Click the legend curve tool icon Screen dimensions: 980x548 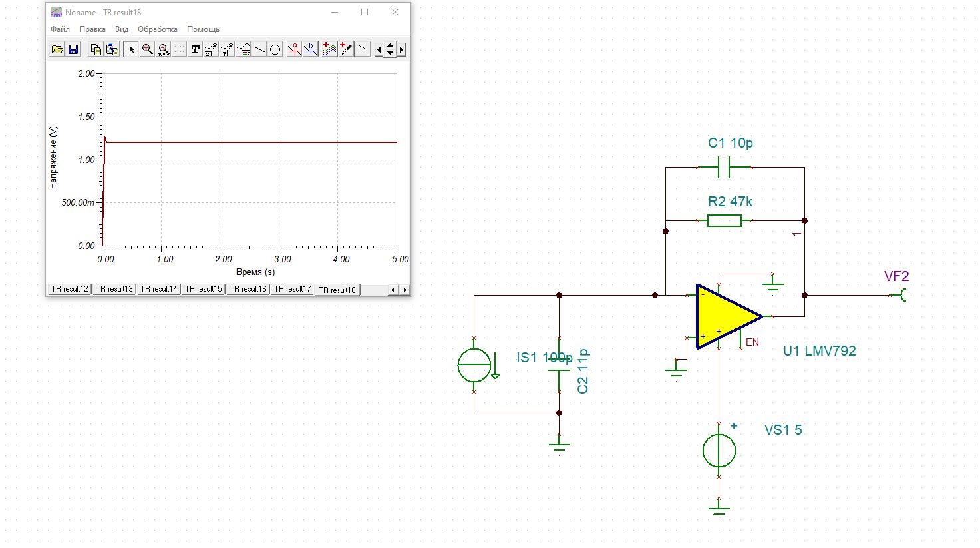[244, 49]
